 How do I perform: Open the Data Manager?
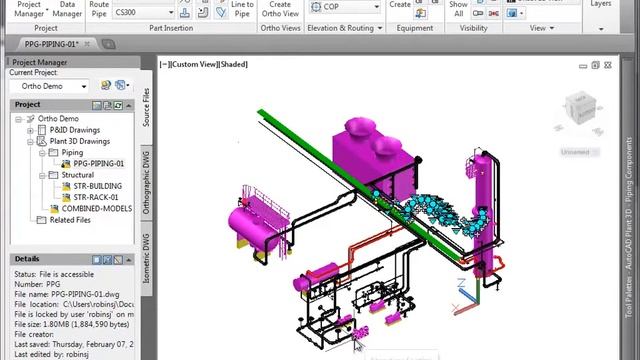(67, 9)
